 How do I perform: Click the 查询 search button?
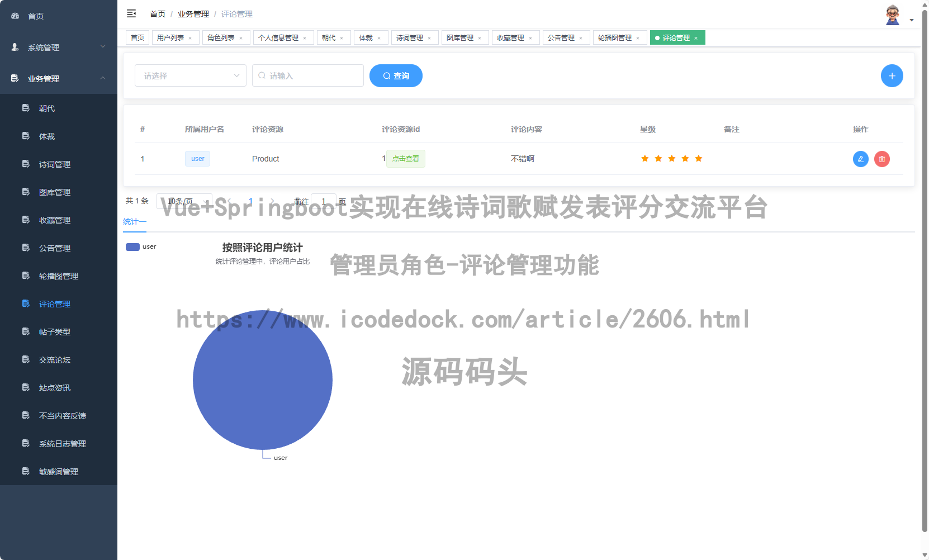pos(396,75)
